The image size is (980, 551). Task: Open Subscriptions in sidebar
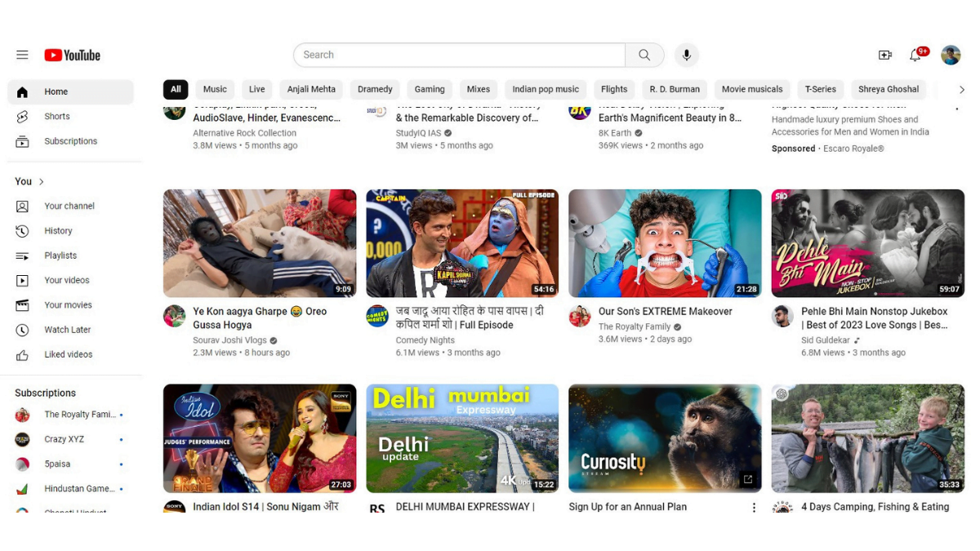[70, 141]
